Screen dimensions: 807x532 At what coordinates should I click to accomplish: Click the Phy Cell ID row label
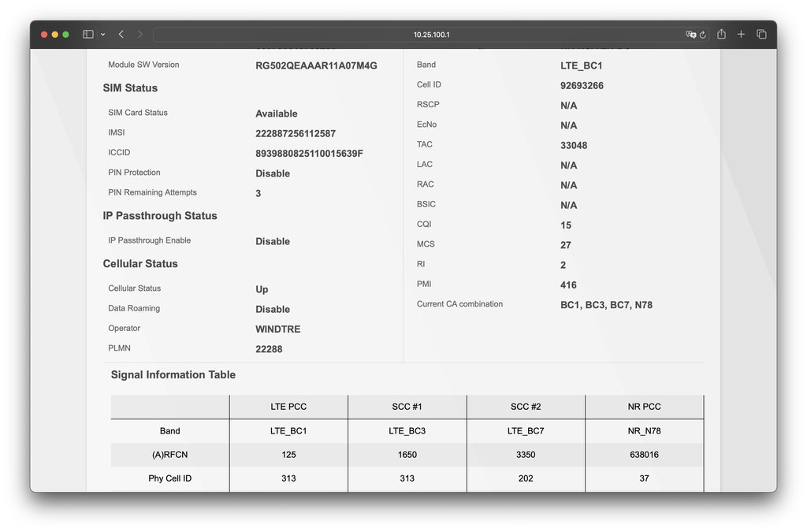170,478
